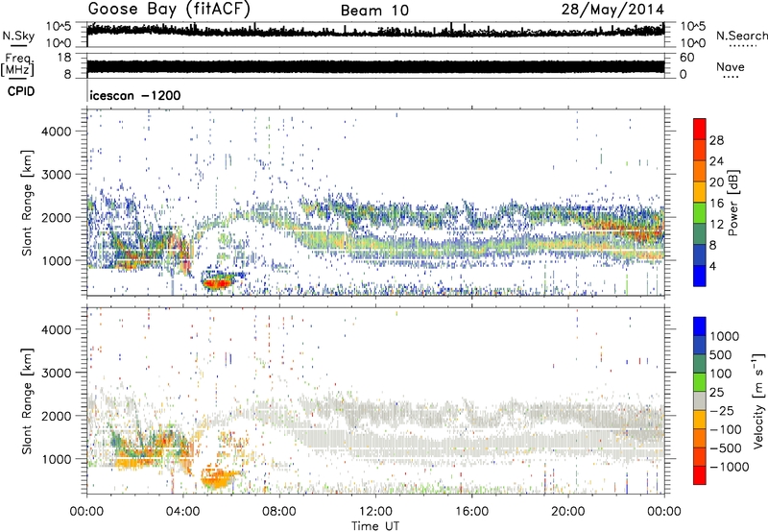
Task: Click the "N.Search" legend label
Action: [741, 36]
